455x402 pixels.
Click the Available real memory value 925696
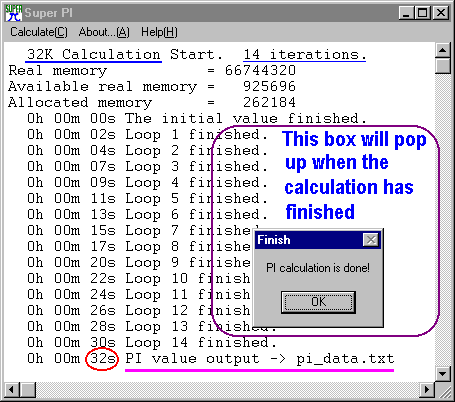tap(269, 86)
